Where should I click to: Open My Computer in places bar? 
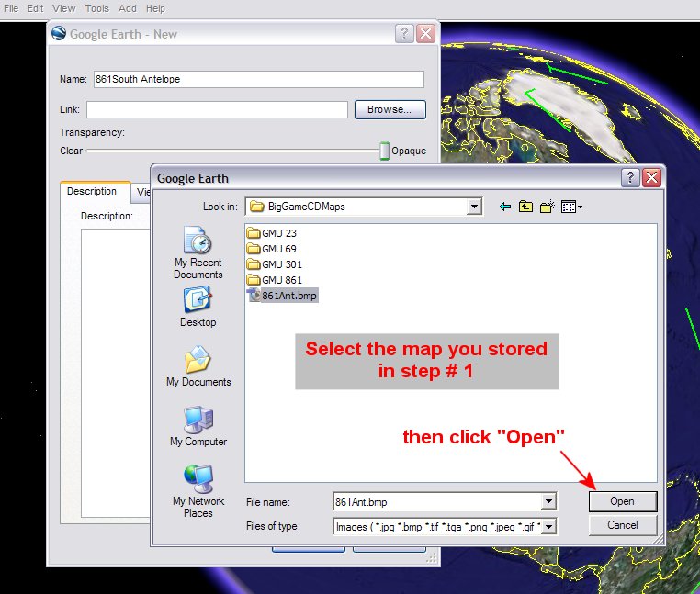point(198,426)
